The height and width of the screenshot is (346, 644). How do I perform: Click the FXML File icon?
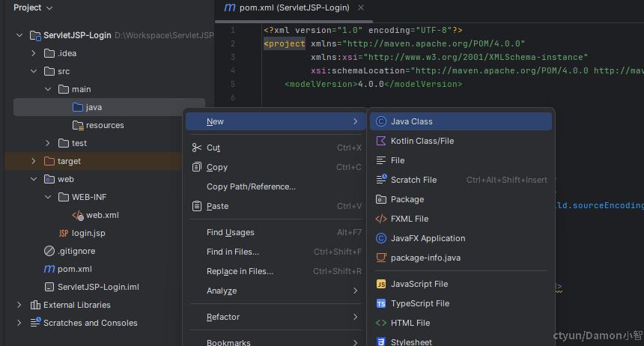coord(380,219)
